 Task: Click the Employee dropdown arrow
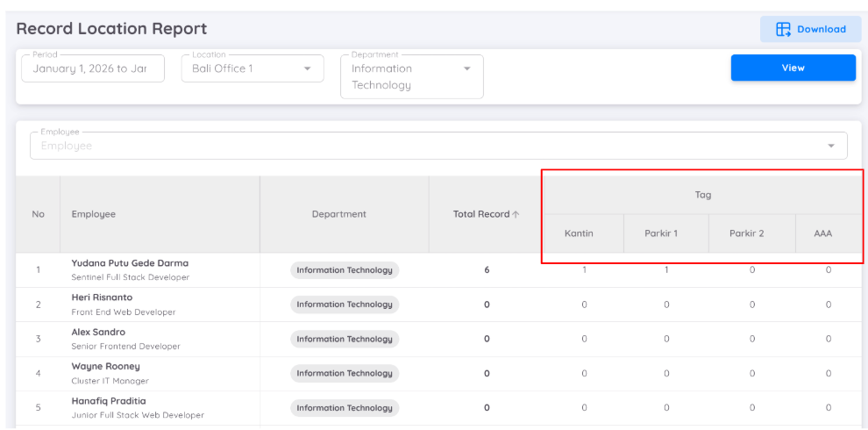tap(830, 146)
